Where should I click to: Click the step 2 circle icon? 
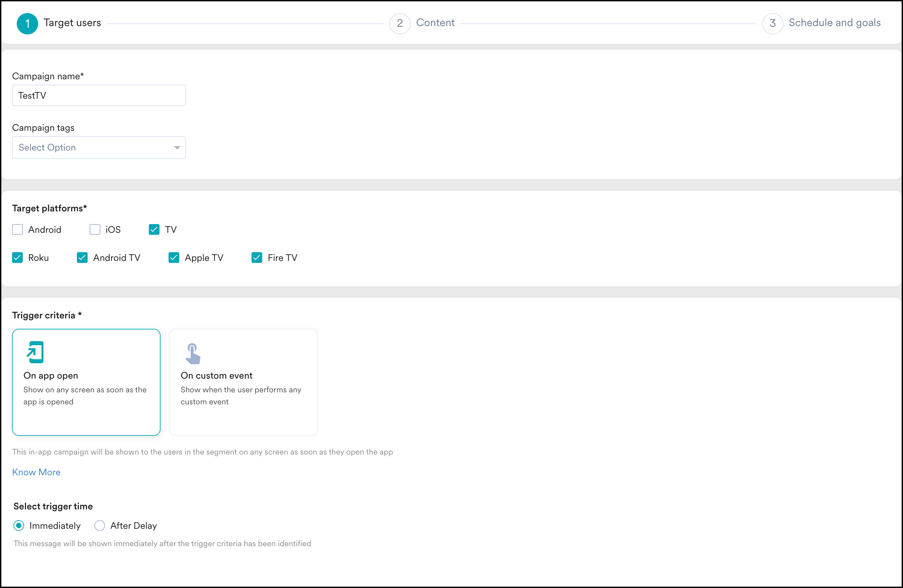click(400, 23)
